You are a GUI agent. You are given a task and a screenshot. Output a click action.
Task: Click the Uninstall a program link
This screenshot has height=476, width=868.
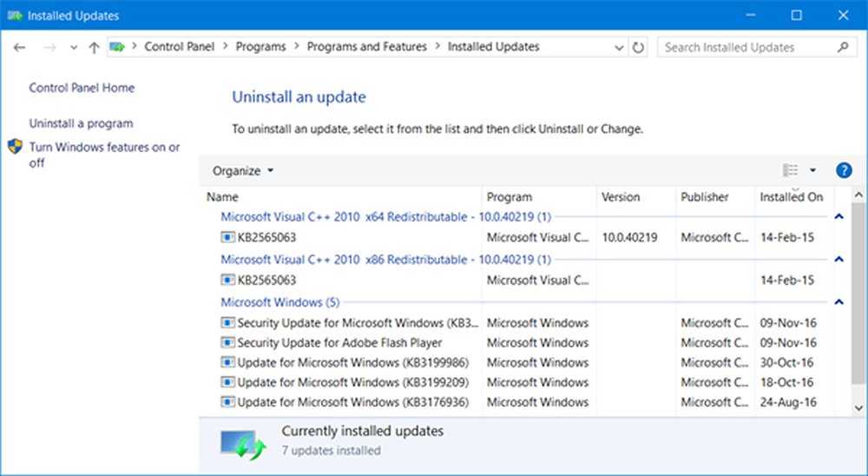tap(81, 123)
